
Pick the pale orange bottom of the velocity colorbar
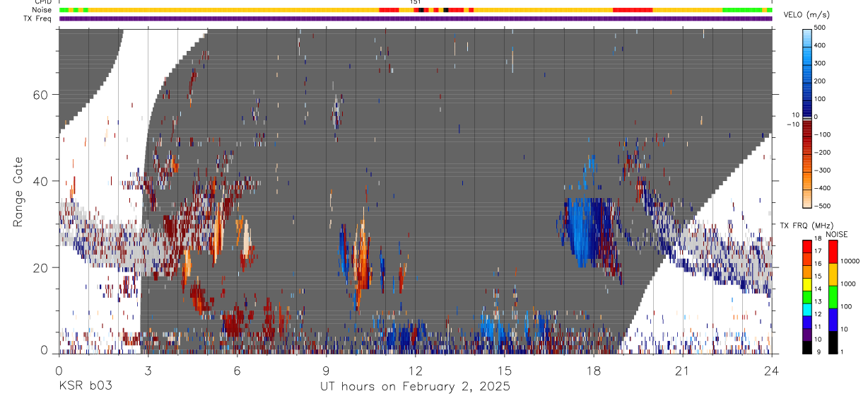point(807,198)
